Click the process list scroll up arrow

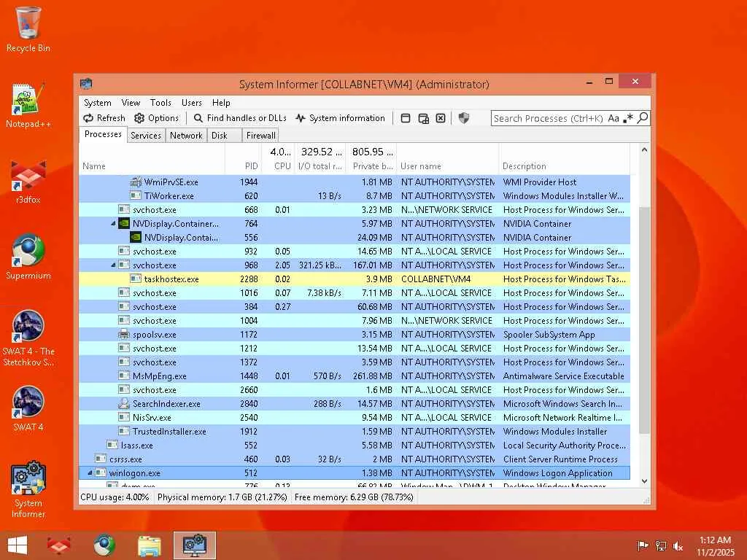pyautogui.click(x=644, y=149)
